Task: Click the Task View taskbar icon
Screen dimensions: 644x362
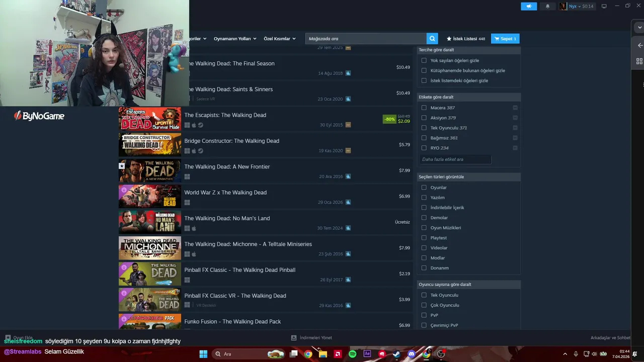Action: point(293,354)
